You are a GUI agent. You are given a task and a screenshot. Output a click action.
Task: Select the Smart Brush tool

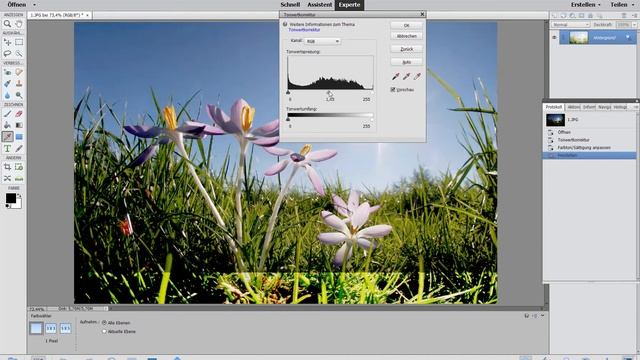click(7, 84)
